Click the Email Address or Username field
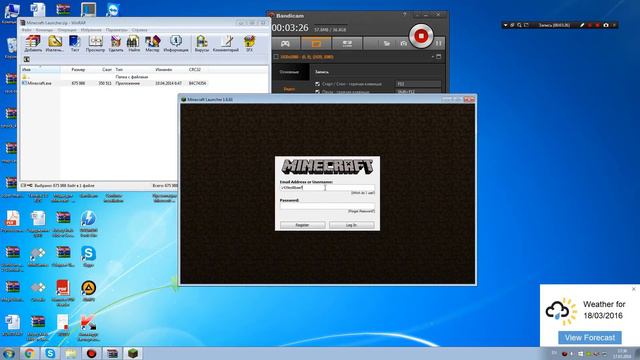This screenshot has height=360, width=640. (327, 188)
